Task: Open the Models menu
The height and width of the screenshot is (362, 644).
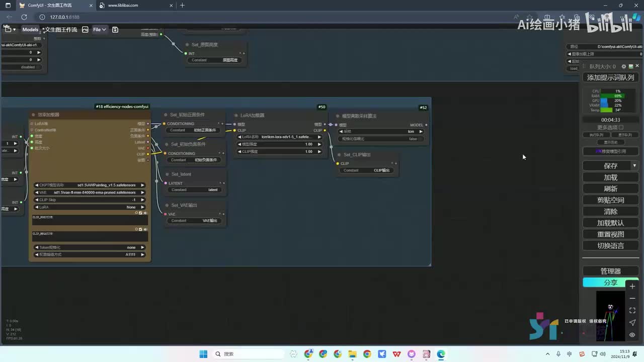Action: pyautogui.click(x=30, y=30)
